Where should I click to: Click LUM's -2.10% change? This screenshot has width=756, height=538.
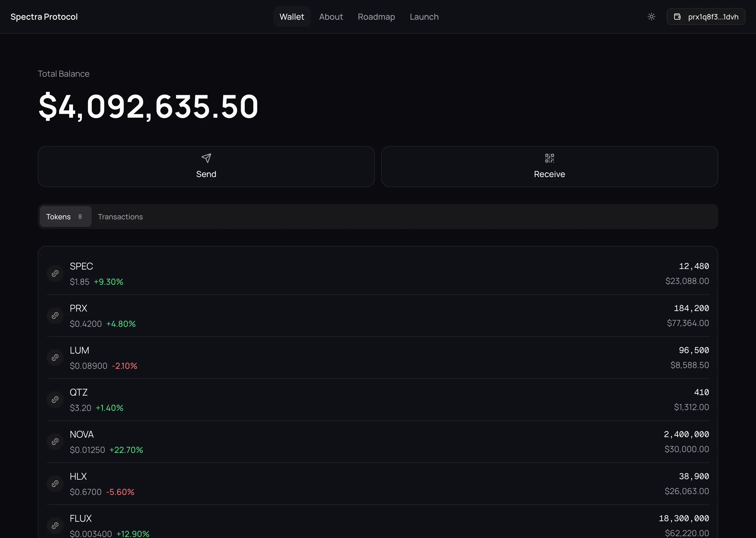point(124,366)
